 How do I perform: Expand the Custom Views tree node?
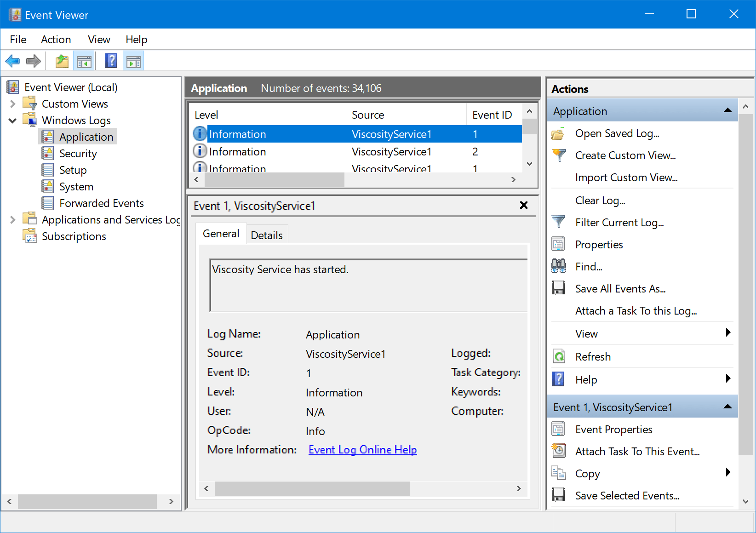tap(13, 104)
